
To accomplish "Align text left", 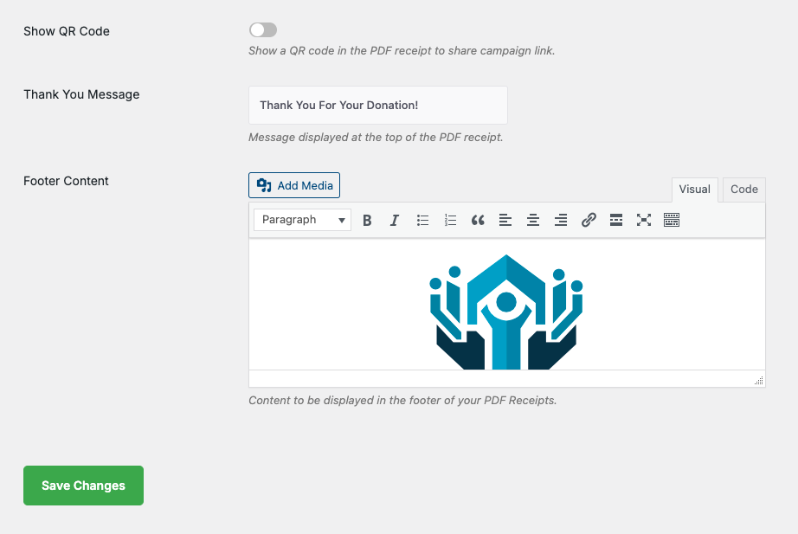I will 505,220.
